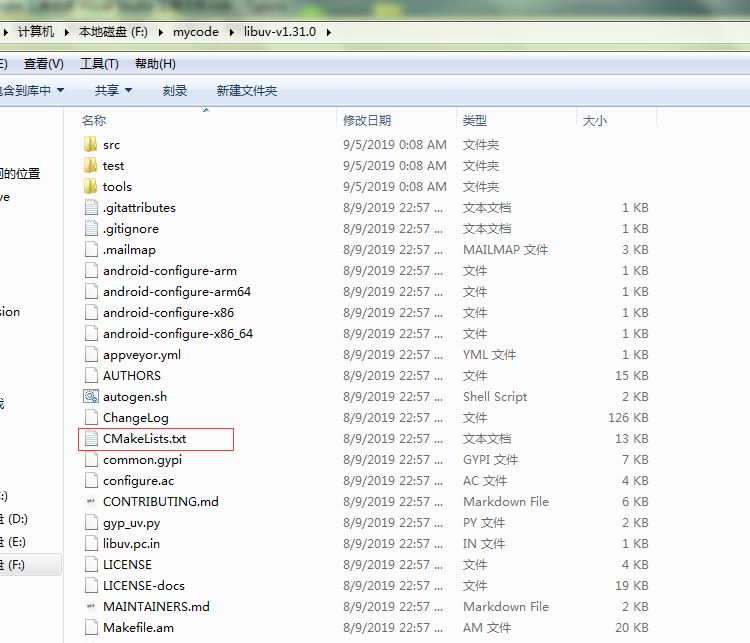Expand the 共享 dropdown in toolbar
This screenshot has width=750, height=643.
coord(113,91)
